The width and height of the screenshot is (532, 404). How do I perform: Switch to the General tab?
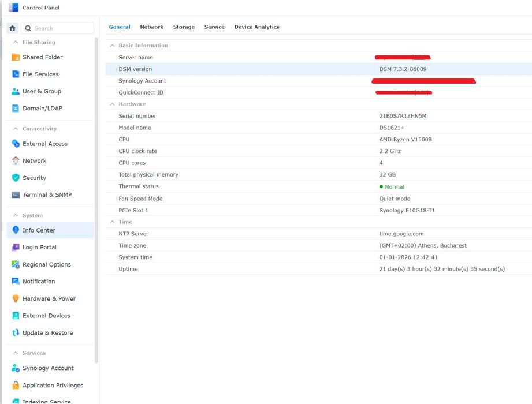click(120, 27)
